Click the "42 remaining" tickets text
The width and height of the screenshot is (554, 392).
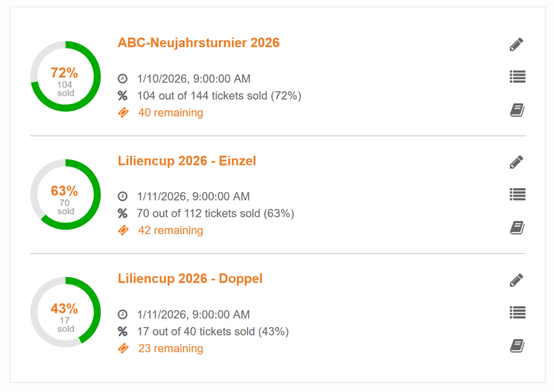(x=170, y=230)
